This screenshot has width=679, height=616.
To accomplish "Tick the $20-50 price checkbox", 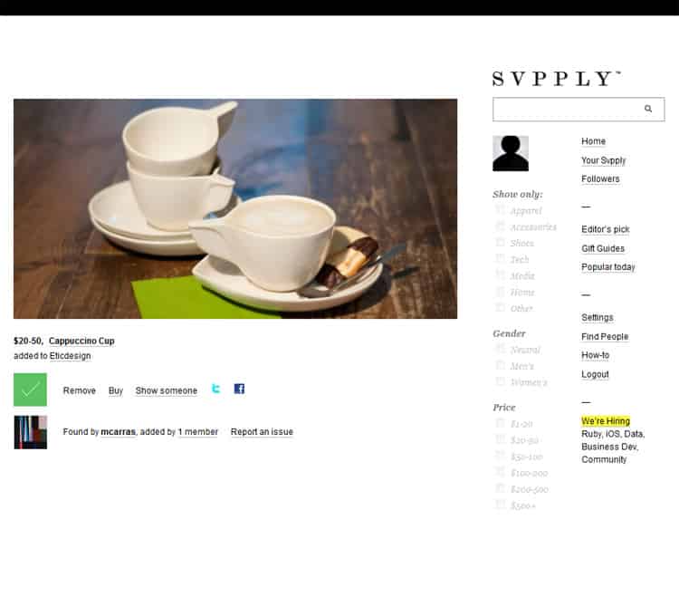I will point(500,439).
